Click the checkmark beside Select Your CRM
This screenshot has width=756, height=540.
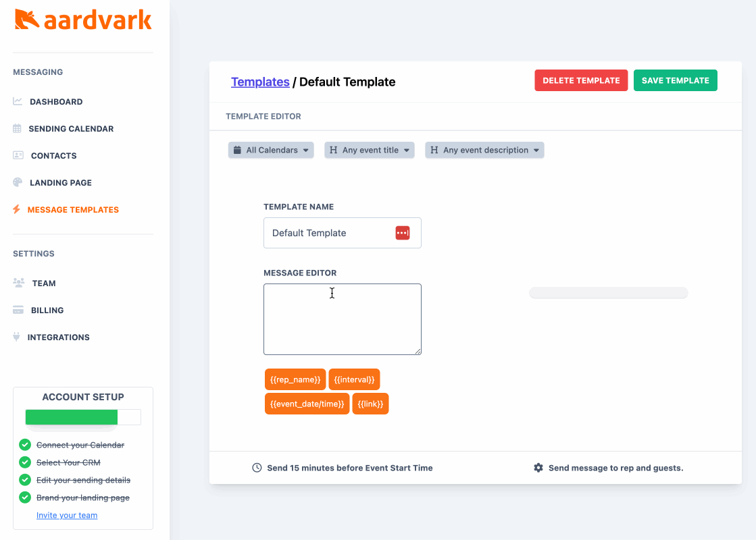(x=25, y=462)
